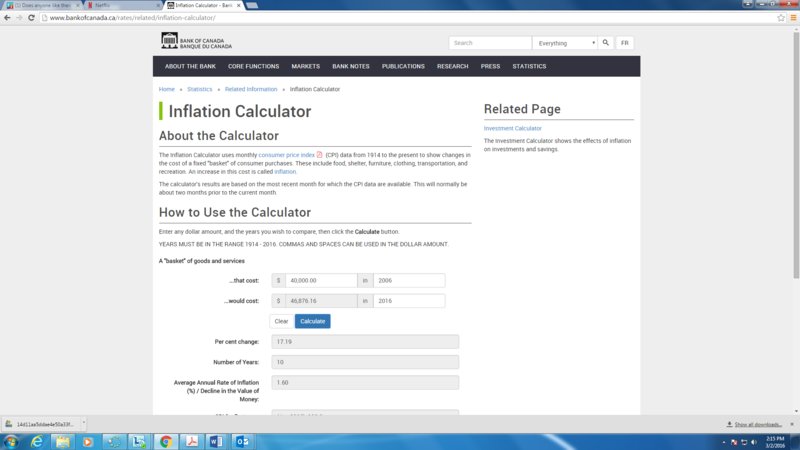Open File Explorer from the taskbar

[x=62, y=441]
